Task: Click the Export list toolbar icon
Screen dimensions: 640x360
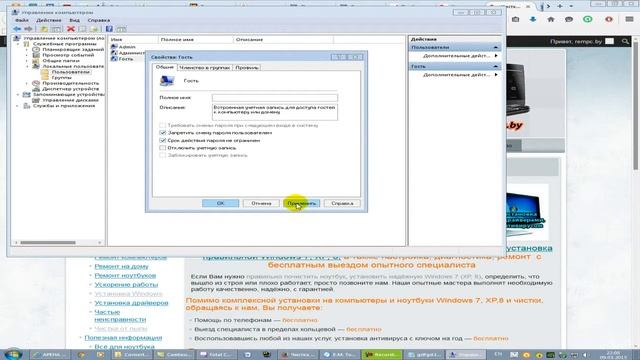Action: [x=94, y=29]
